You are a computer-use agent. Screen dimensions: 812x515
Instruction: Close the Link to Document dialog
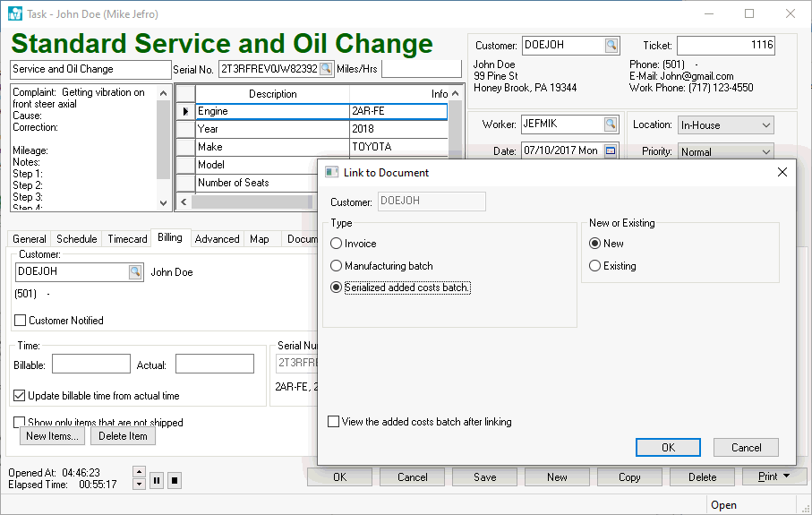point(782,172)
